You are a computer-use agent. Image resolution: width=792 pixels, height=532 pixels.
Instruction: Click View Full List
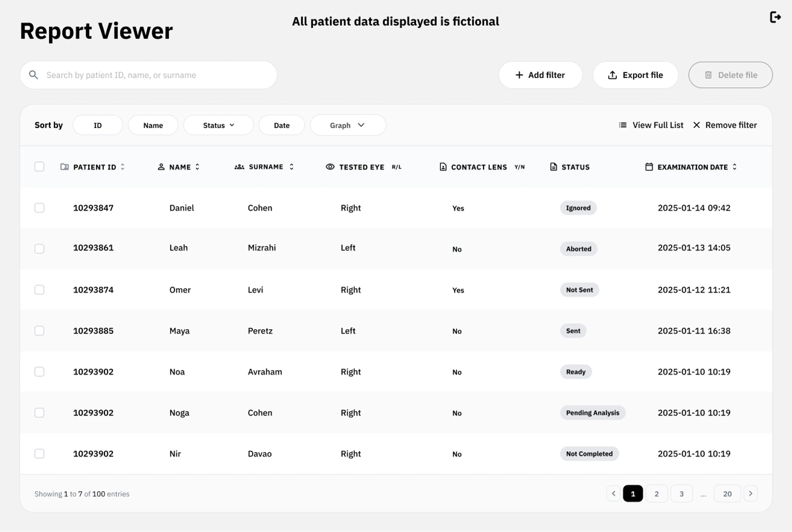coord(651,125)
